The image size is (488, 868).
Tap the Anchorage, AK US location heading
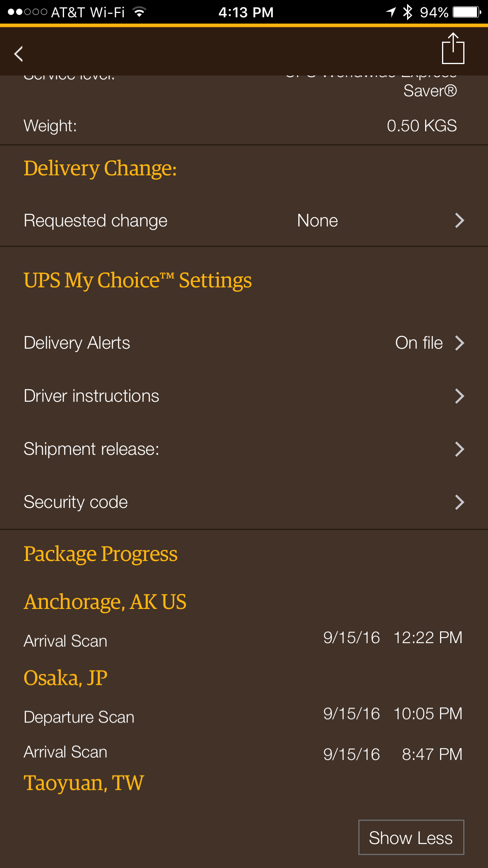pyautogui.click(x=105, y=602)
